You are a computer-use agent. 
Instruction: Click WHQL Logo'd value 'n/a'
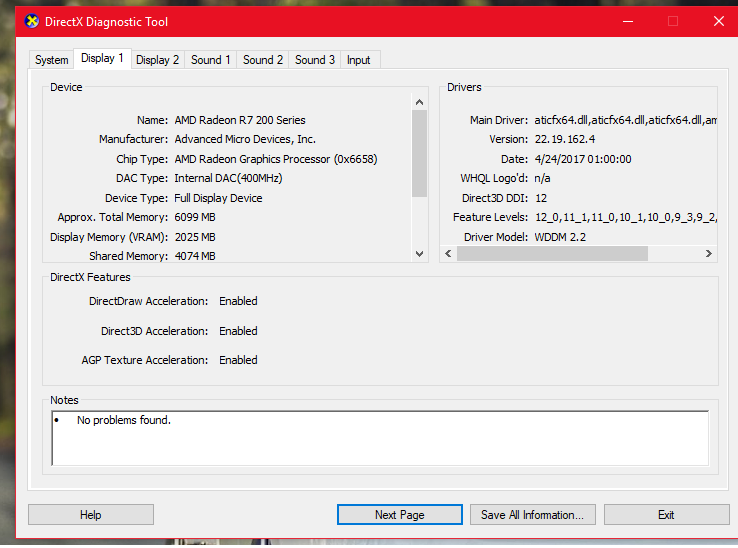pyautogui.click(x=542, y=178)
